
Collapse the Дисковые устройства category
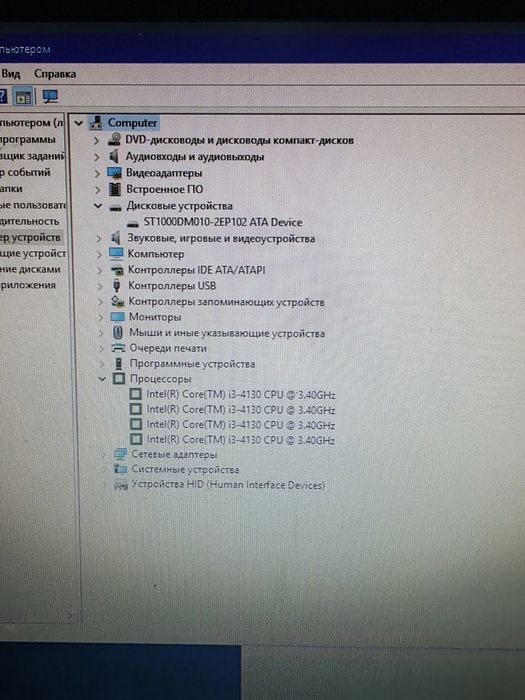(98, 206)
